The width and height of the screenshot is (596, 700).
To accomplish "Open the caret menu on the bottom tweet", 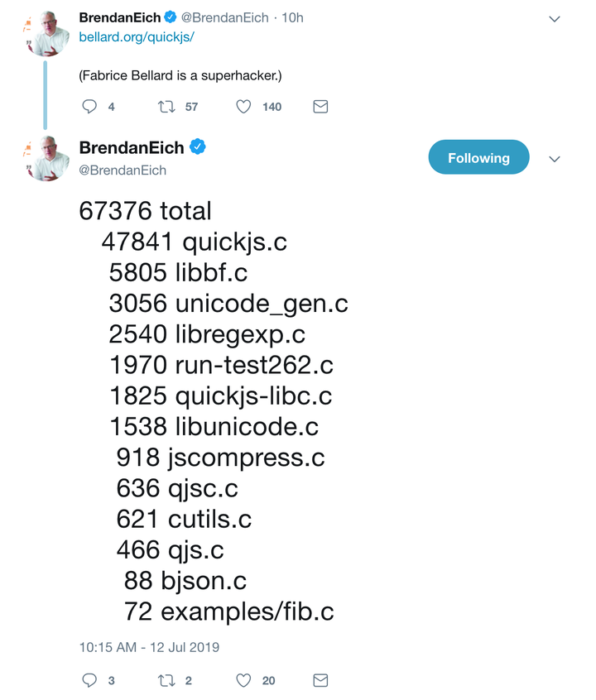I will point(555,161).
